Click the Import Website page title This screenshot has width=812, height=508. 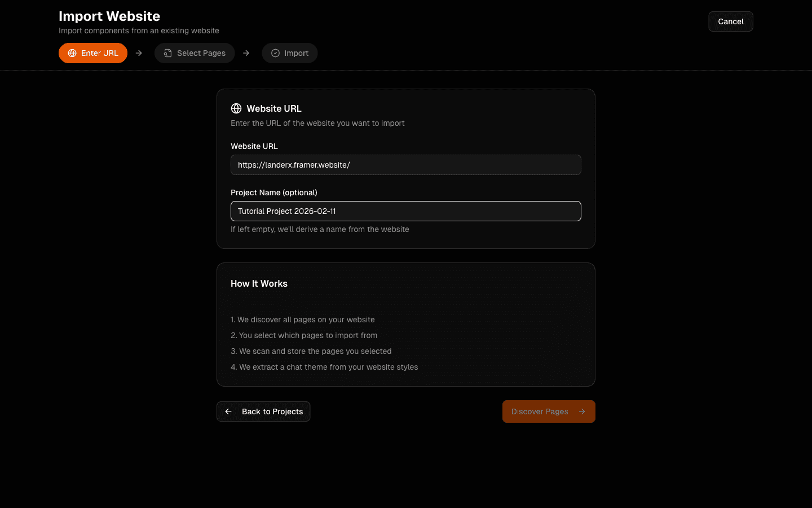point(109,16)
